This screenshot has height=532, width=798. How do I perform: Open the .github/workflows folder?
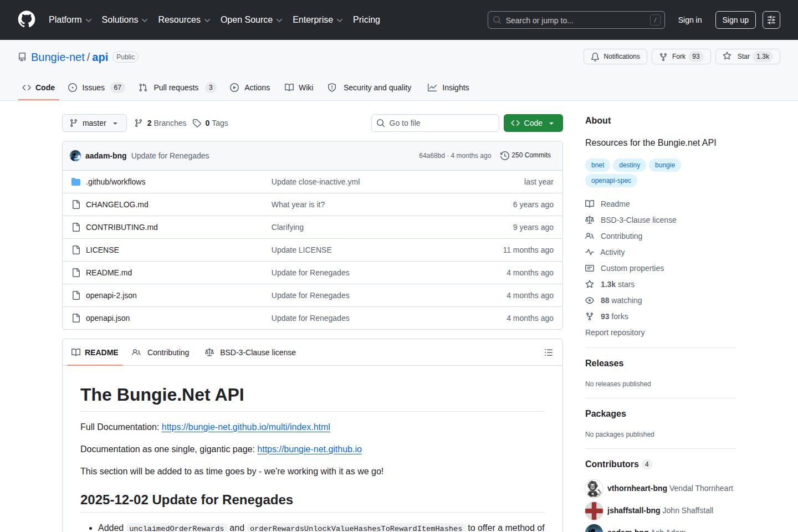coord(115,182)
